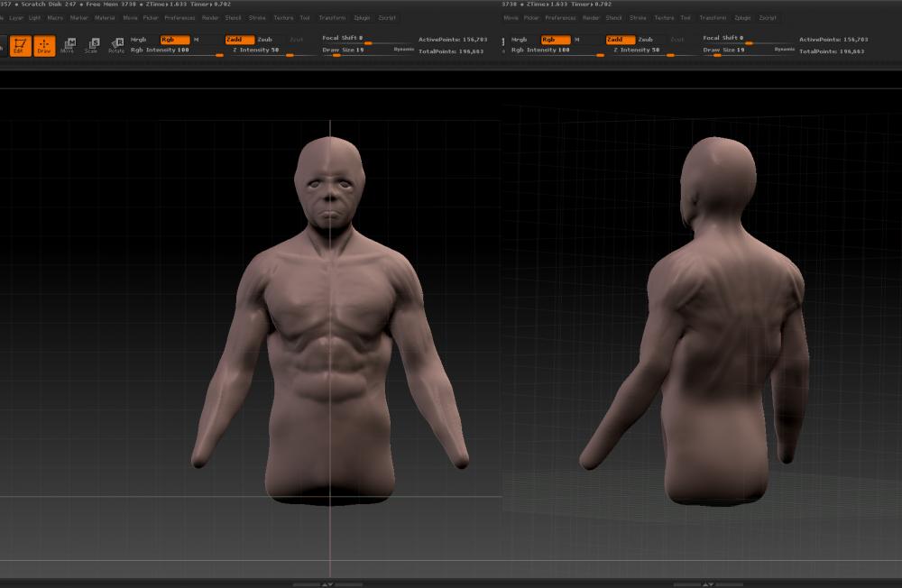Screen dimensions: 902x588
Task: Click the sculpted face in the front view
Action: tap(329, 194)
